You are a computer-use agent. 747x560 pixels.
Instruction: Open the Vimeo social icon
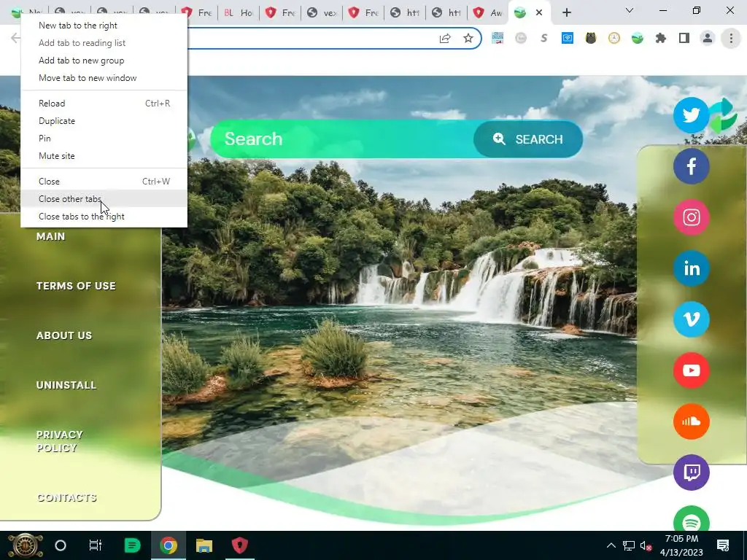(691, 319)
